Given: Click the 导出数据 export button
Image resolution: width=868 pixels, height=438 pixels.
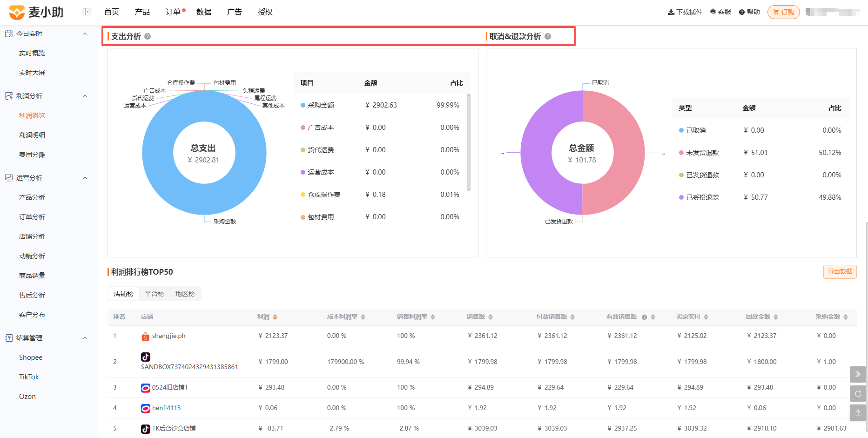Looking at the screenshot, I should coord(840,272).
